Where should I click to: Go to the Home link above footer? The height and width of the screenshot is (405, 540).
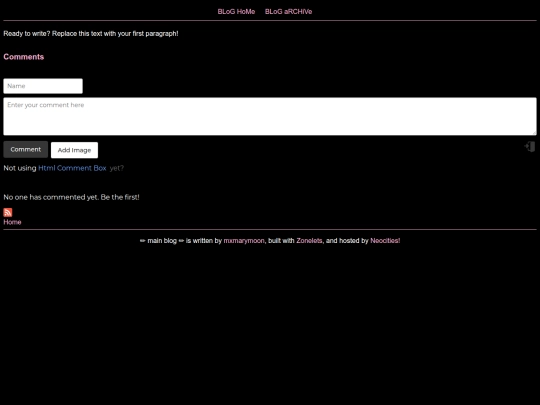[x=12, y=222]
